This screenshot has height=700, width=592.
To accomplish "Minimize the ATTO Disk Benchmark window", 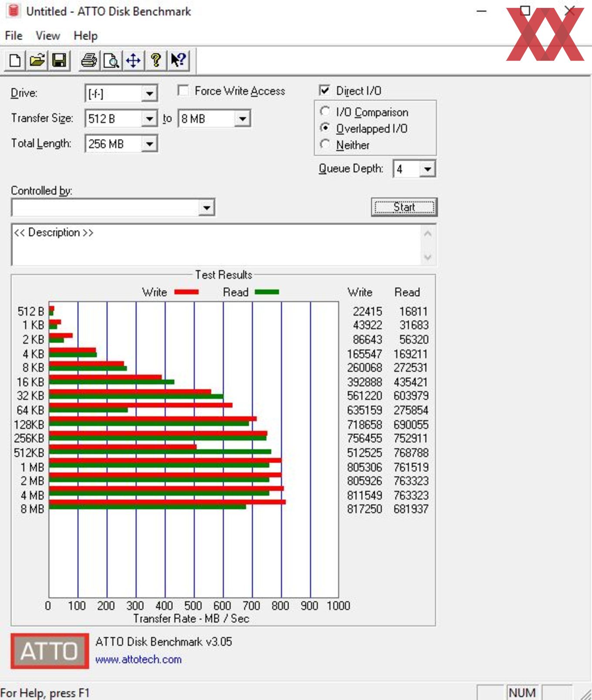I will pyautogui.click(x=481, y=11).
